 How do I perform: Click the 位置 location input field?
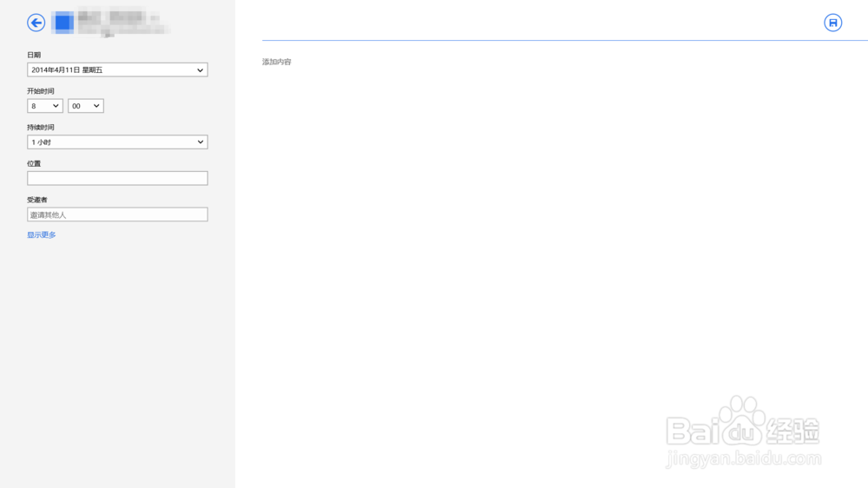pos(117,178)
